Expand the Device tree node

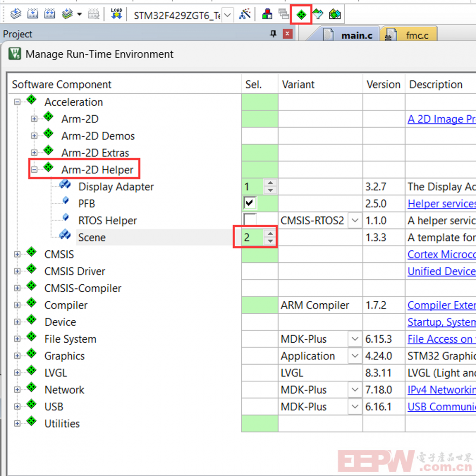coord(17,322)
